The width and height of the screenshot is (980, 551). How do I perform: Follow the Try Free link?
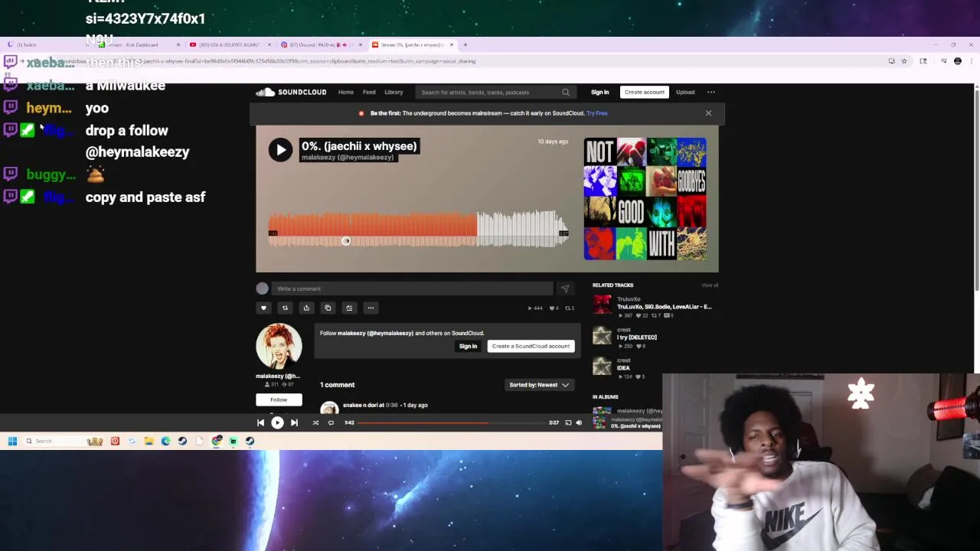pos(596,113)
